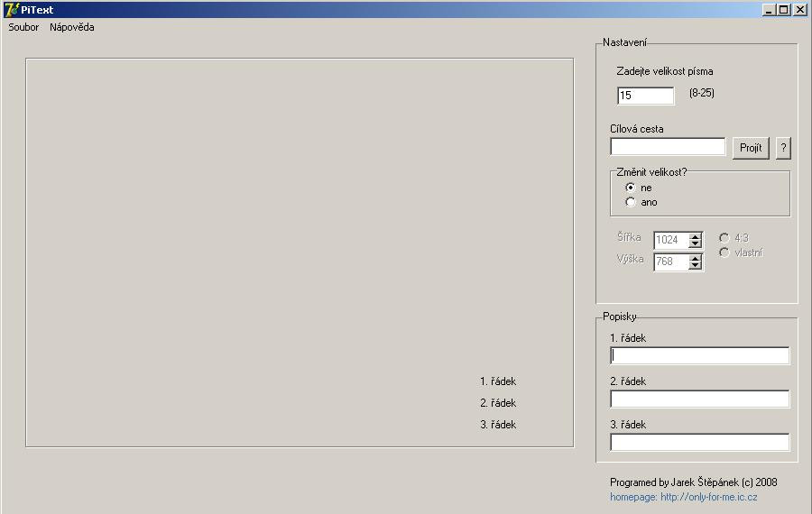Click '2. řádek' text in preview area
This screenshot has width=812, height=514.
point(498,403)
